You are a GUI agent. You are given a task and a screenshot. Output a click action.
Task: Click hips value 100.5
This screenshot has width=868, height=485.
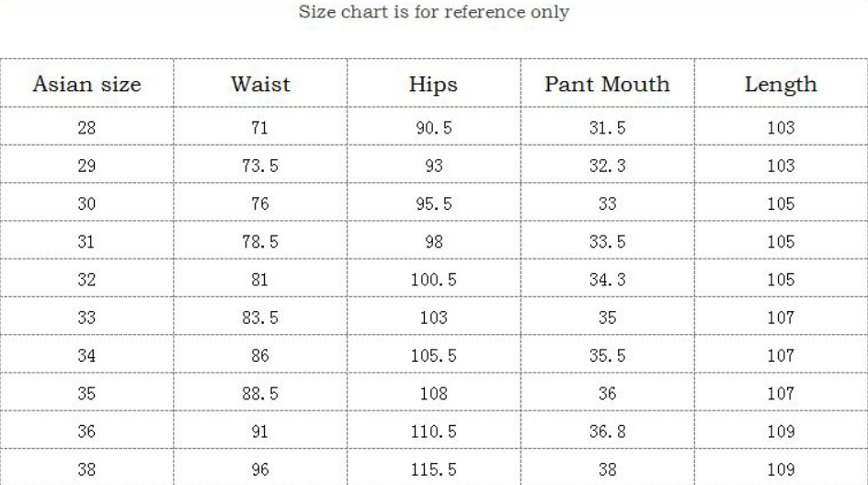(433, 280)
